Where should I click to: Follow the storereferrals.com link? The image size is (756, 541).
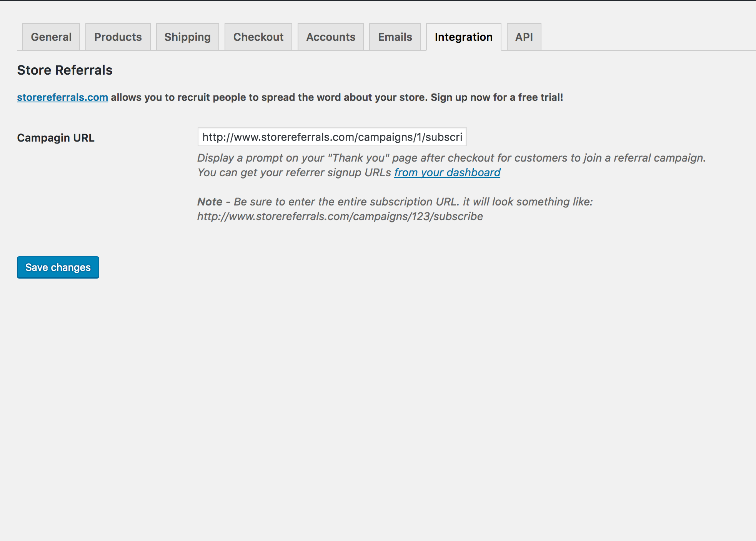62,97
